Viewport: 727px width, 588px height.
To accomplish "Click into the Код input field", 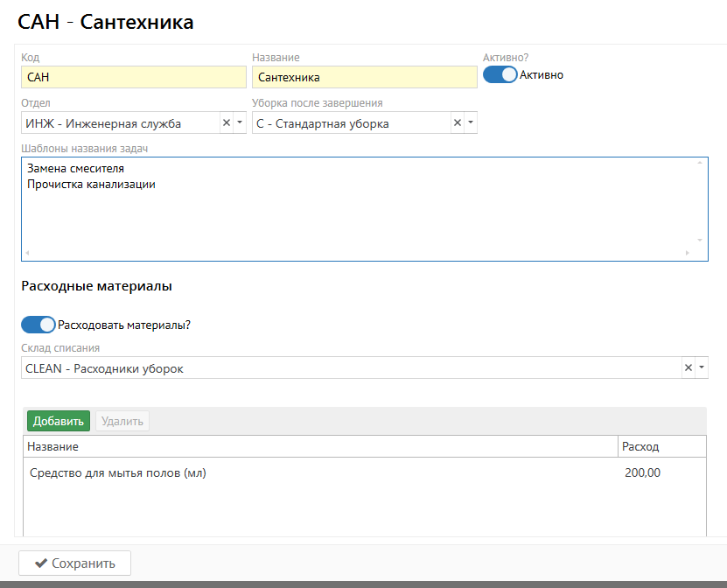I will (133, 77).
